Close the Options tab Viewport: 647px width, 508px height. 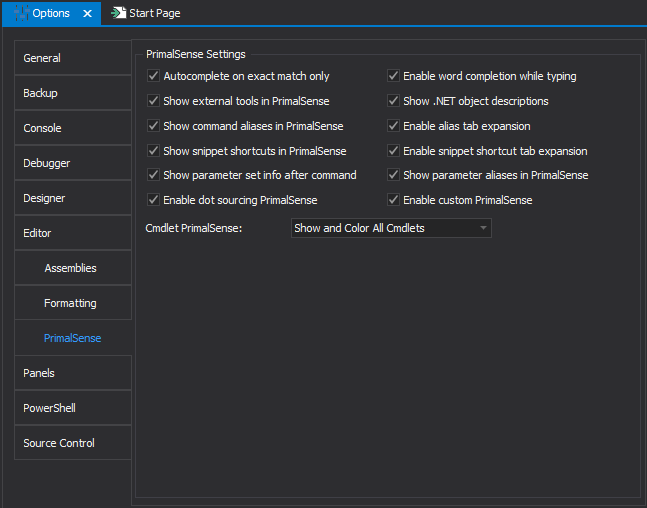tap(87, 14)
